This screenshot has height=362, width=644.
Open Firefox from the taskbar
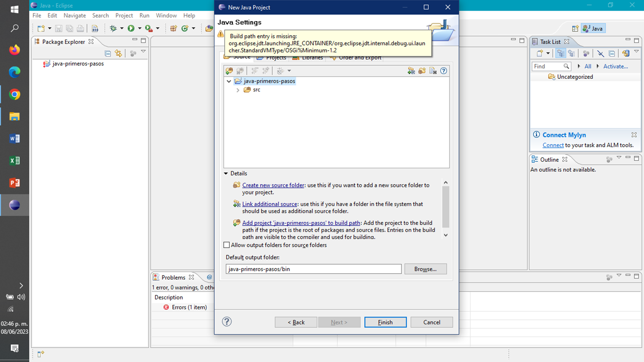pyautogui.click(x=14, y=50)
